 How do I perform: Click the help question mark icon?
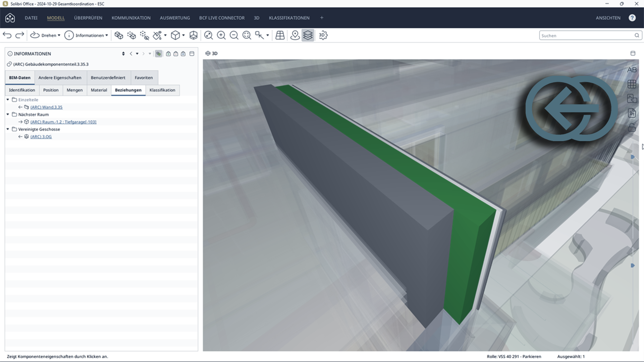[x=632, y=18]
